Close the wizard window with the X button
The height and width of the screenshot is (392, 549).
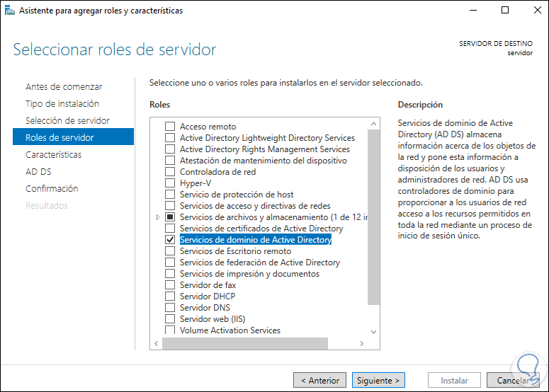point(538,10)
